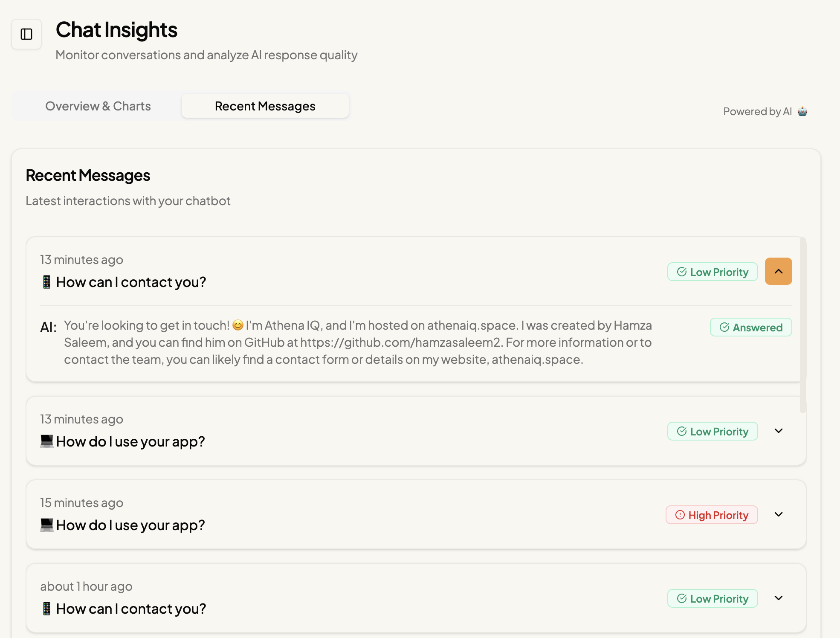The width and height of the screenshot is (840, 638).
Task: Click the phone emoji in about 1 hour ago message
Action: pos(46,609)
